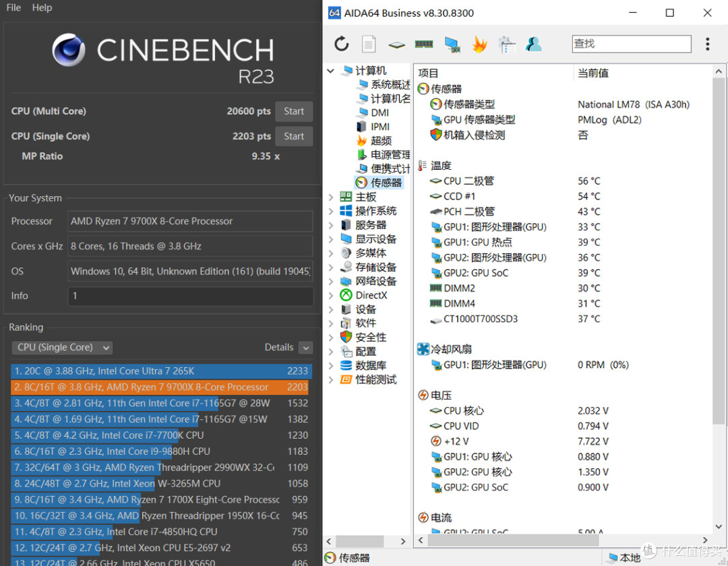Click the AIDA64 refresh toolbar icon
Image resolution: width=728 pixels, height=566 pixels.
(342, 44)
